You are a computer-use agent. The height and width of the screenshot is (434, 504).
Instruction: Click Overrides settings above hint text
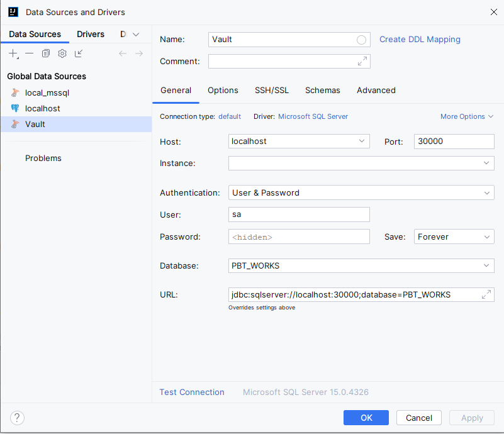click(262, 308)
